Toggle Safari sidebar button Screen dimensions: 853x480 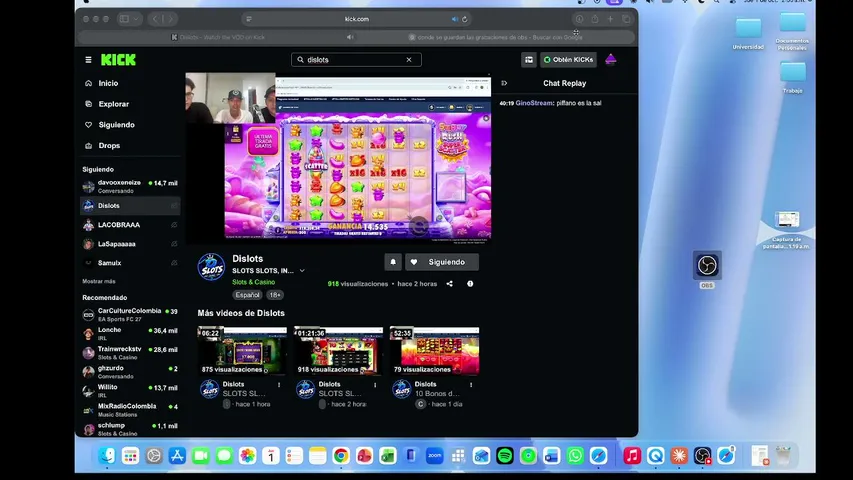125,19
